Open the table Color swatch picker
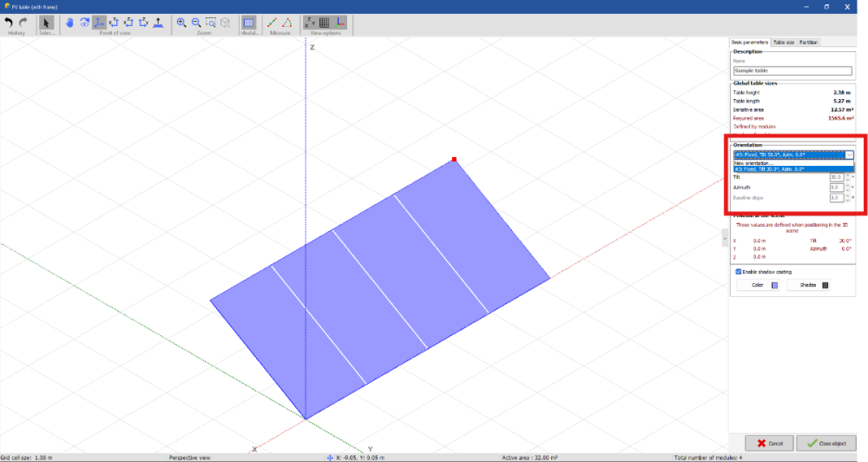The height and width of the screenshot is (462, 868). [x=774, y=285]
